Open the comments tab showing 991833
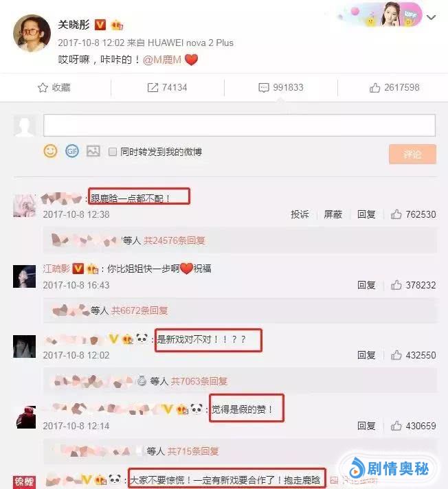 coord(281,88)
